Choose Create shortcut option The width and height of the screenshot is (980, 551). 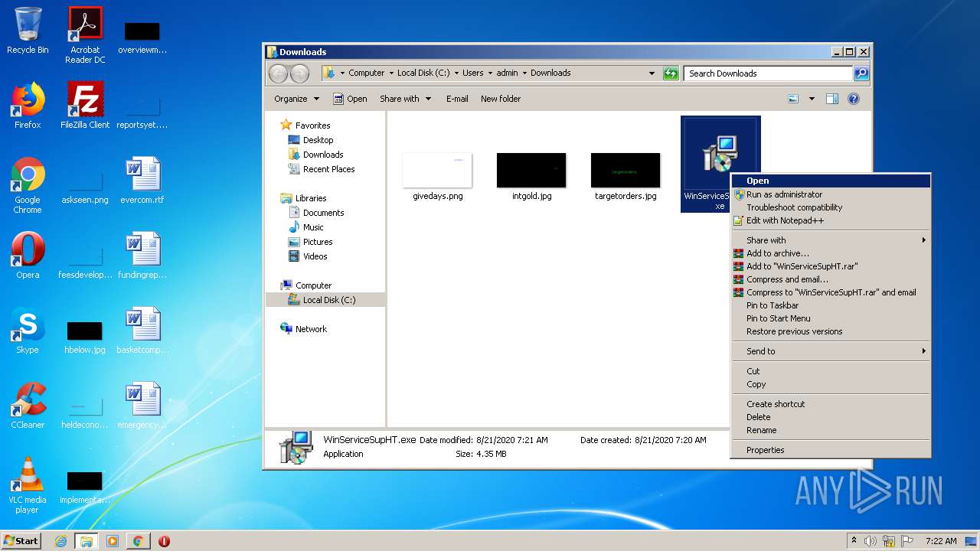click(831, 404)
